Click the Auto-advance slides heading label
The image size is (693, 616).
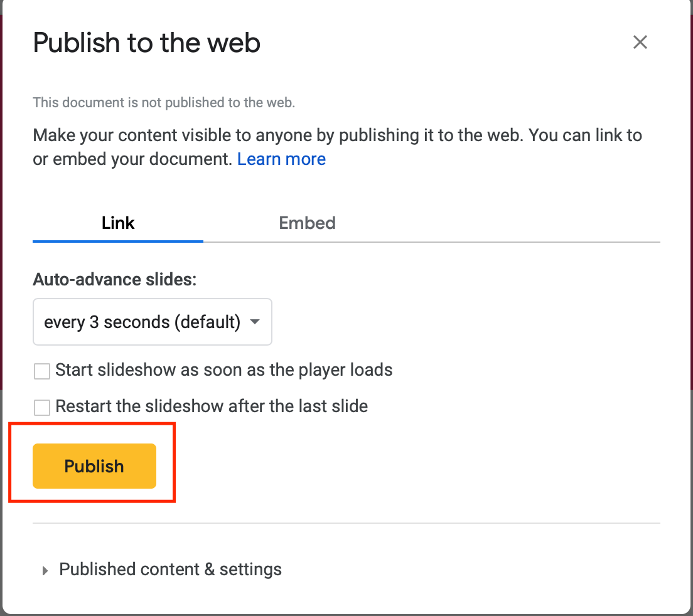tap(114, 280)
